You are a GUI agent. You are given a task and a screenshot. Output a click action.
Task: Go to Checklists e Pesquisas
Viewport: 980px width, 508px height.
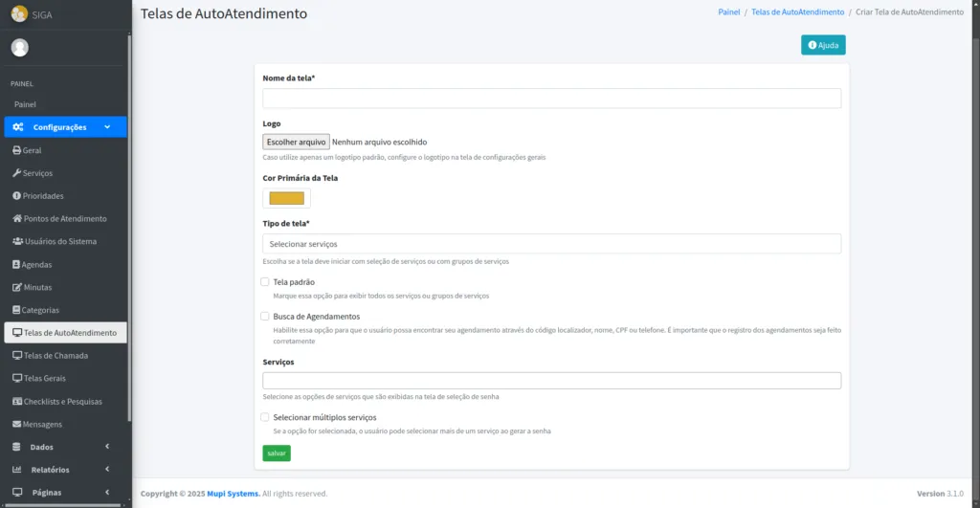coord(62,402)
